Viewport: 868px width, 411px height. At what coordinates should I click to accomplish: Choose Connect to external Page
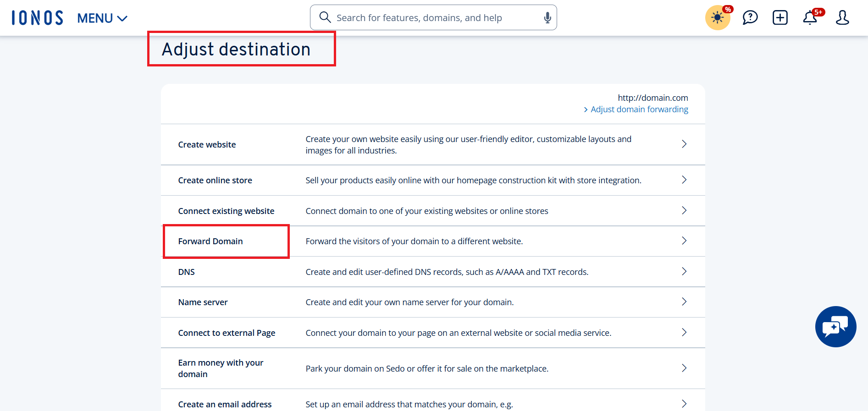point(227,333)
